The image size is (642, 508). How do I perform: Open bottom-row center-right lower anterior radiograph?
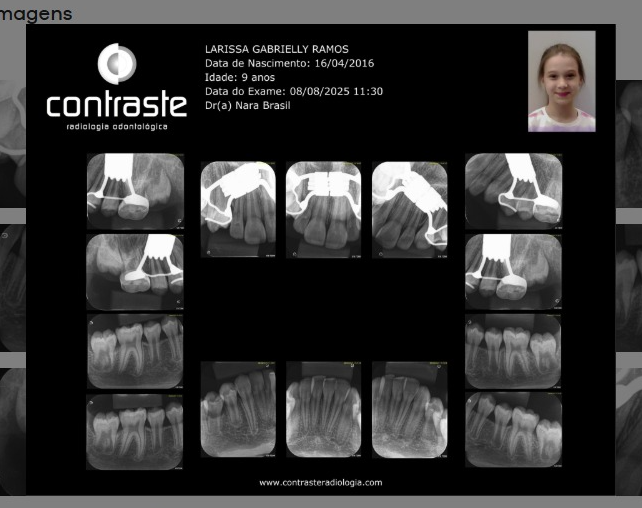pos(409,409)
